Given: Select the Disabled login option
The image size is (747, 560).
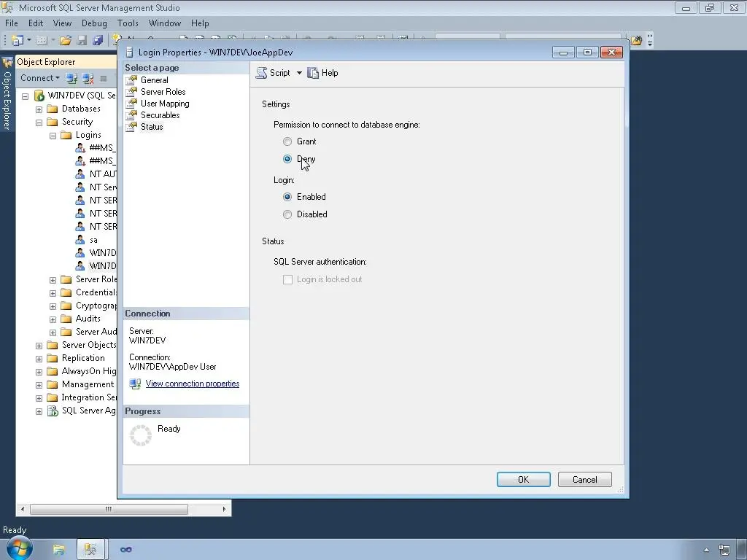Looking at the screenshot, I should pos(287,214).
